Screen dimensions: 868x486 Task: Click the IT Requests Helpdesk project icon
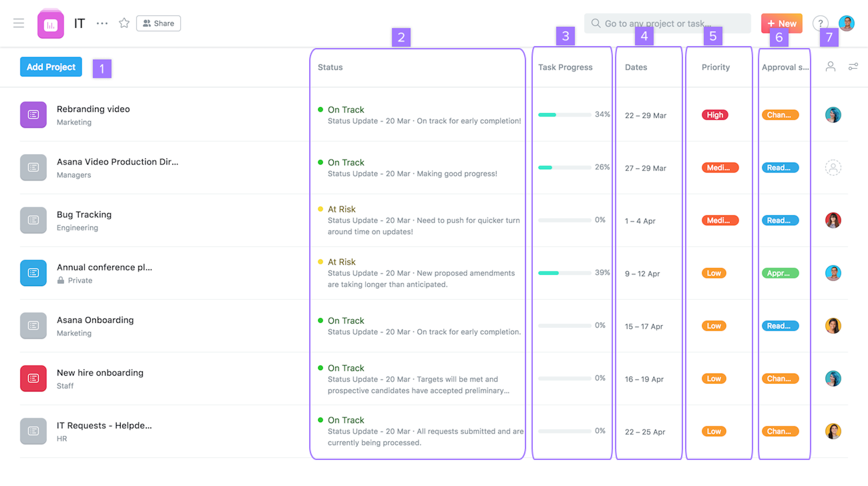coord(33,430)
